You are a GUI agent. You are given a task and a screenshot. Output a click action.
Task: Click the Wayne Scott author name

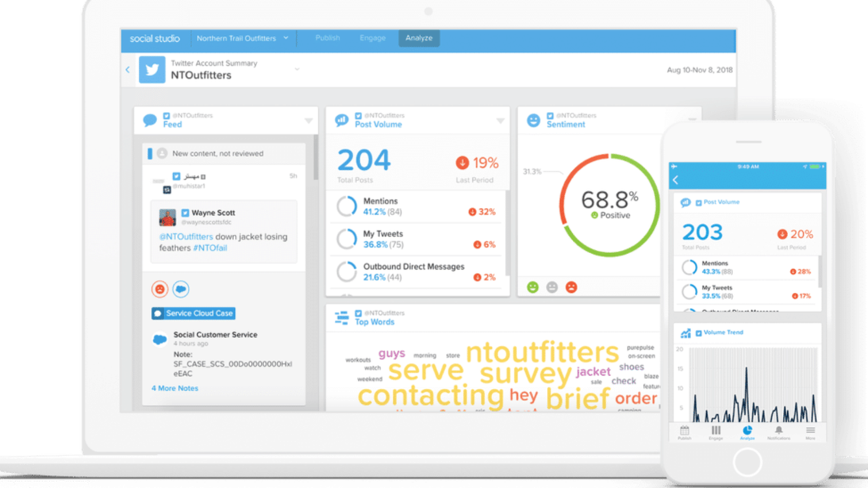(213, 213)
